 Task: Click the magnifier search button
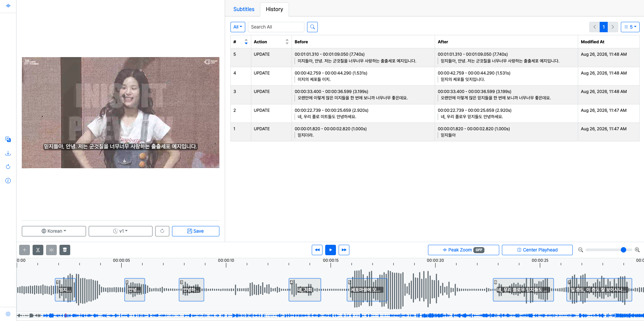[x=312, y=27]
